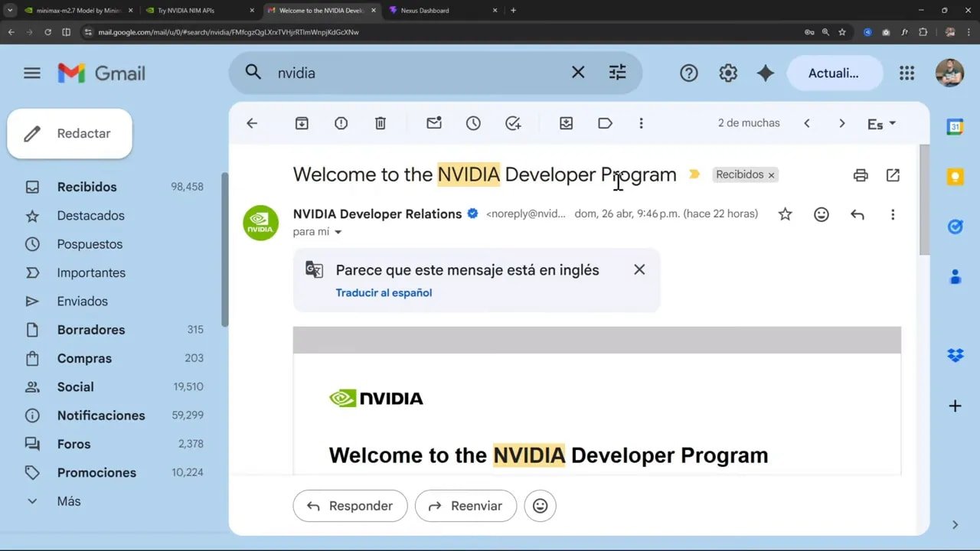Go to the older message arrow
This screenshot has height=551, width=980.
[842, 123]
